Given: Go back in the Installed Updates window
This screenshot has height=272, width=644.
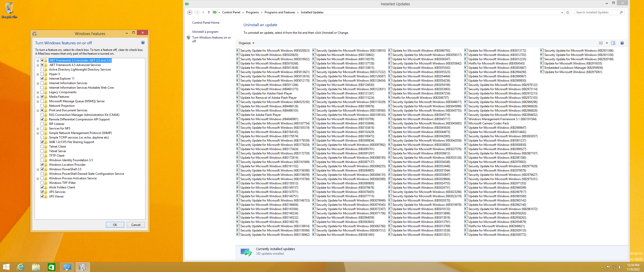Looking at the screenshot, I should point(190,12).
